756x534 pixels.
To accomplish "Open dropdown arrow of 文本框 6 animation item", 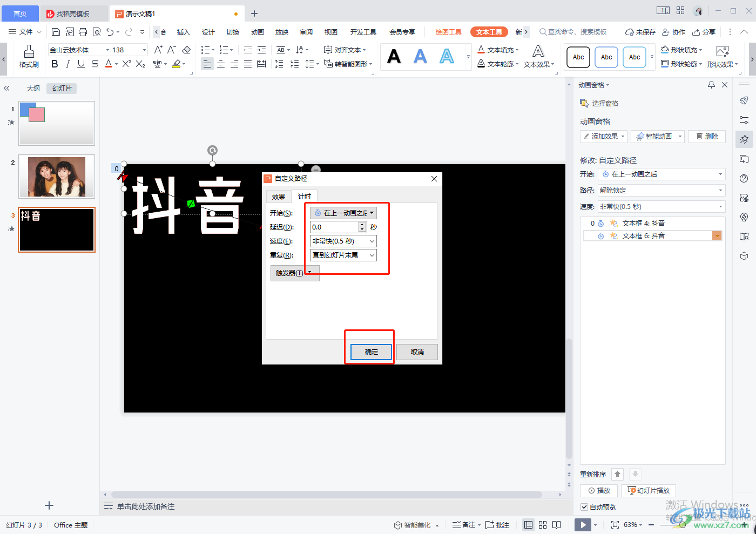I will tap(717, 236).
